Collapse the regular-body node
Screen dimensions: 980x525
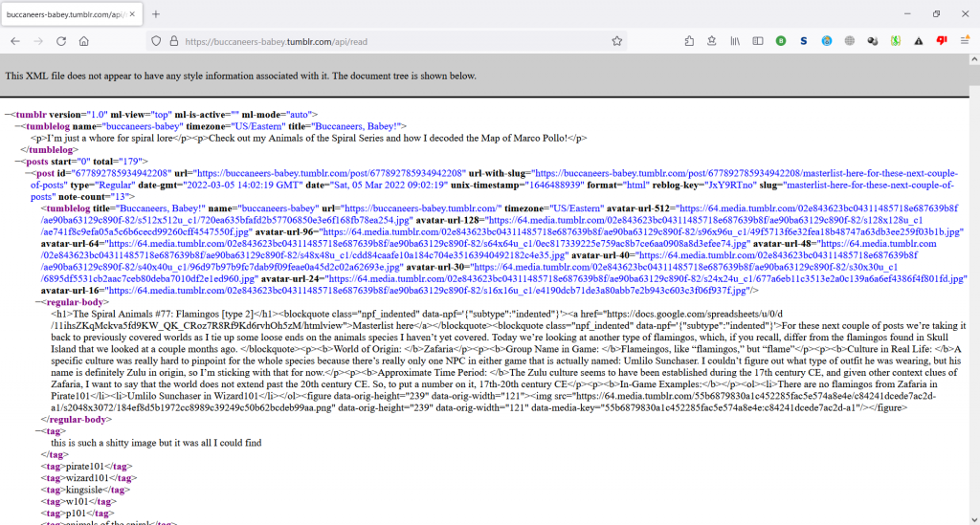pyautogui.click(x=38, y=302)
